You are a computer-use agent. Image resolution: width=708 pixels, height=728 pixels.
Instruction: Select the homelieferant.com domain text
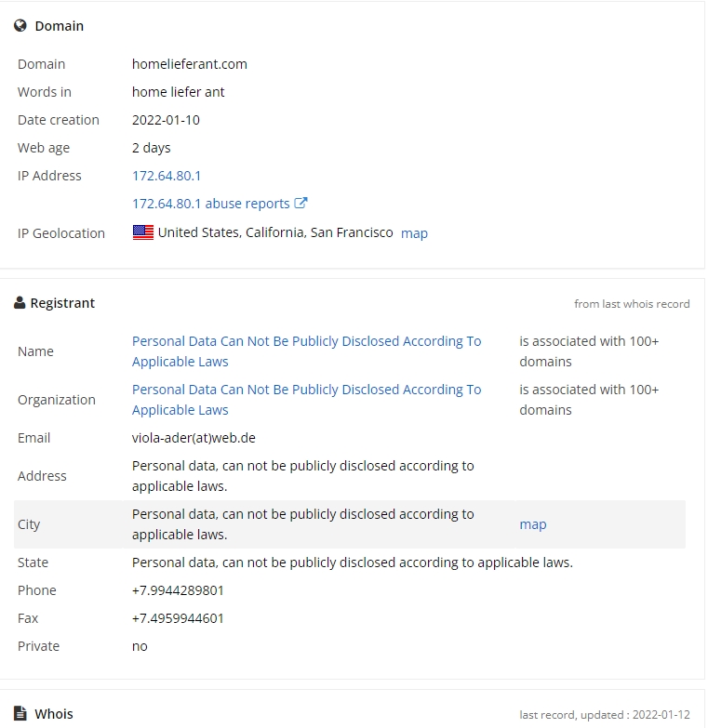point(190,64)
